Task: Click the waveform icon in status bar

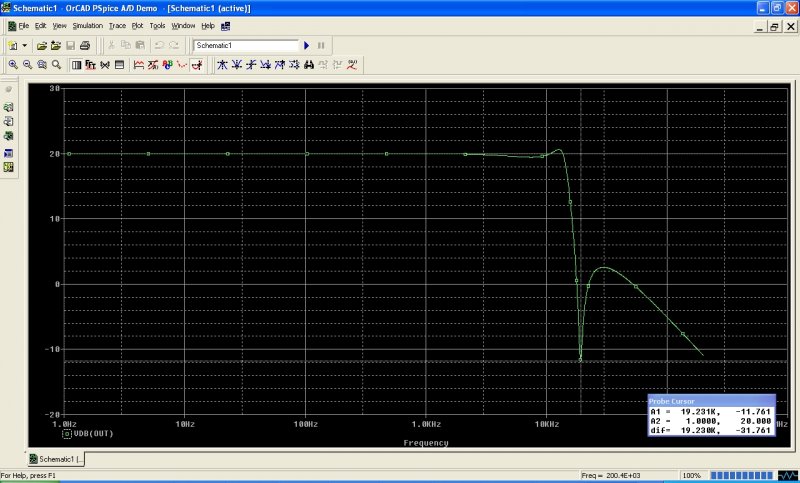Action: point(787,475)
